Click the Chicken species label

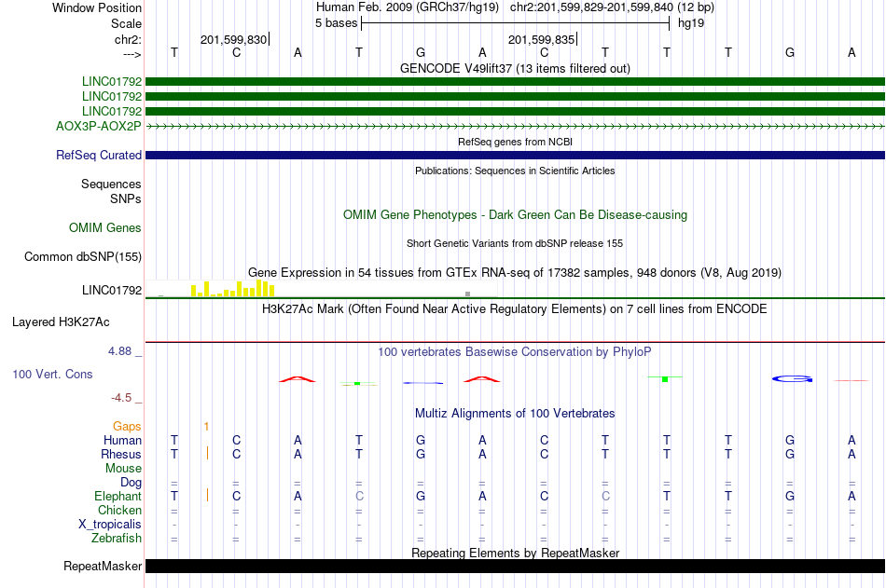[x=119, y=510]
